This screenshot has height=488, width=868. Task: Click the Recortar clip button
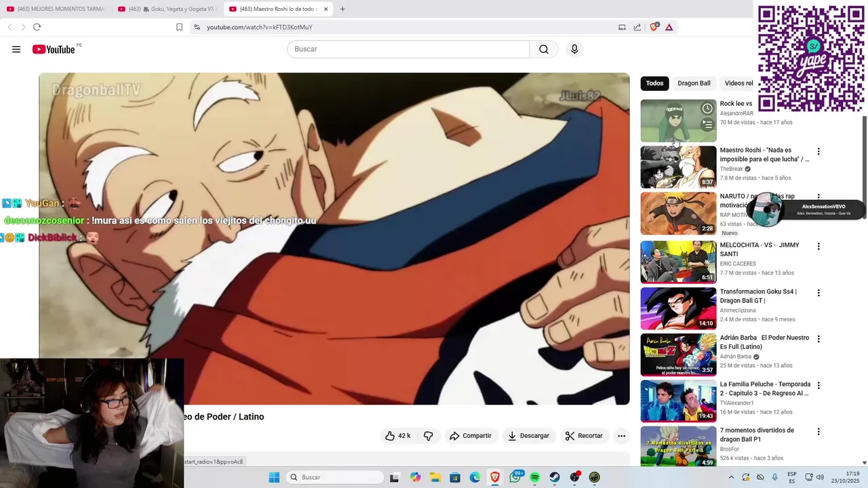tap(584, 436)
